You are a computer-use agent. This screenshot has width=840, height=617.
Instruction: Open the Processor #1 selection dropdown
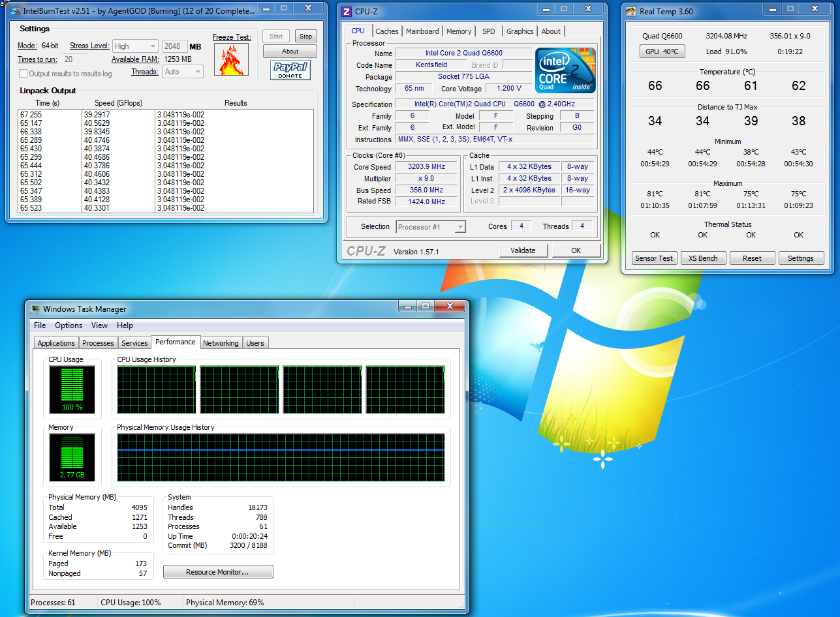coord(431,227)
